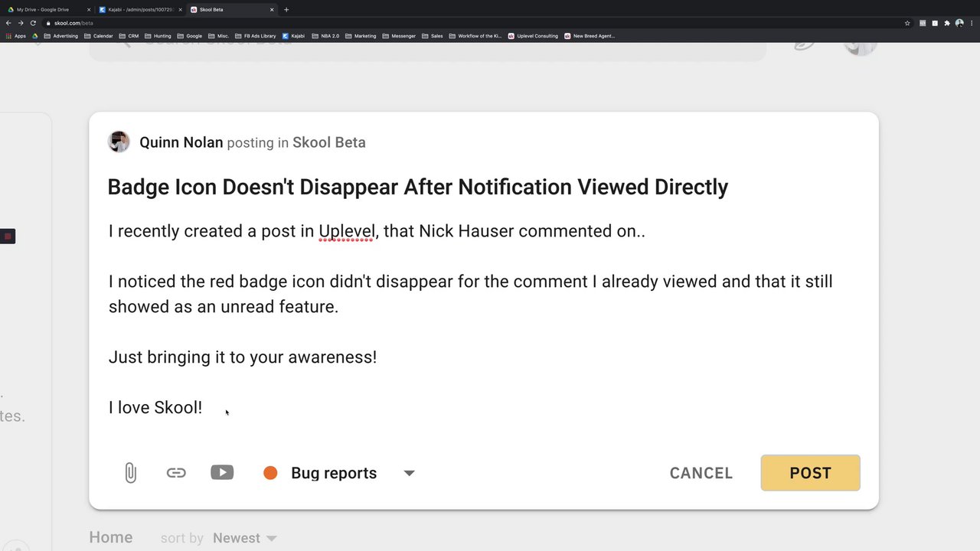Close the Skool Beta browser tab

point(272,10)
